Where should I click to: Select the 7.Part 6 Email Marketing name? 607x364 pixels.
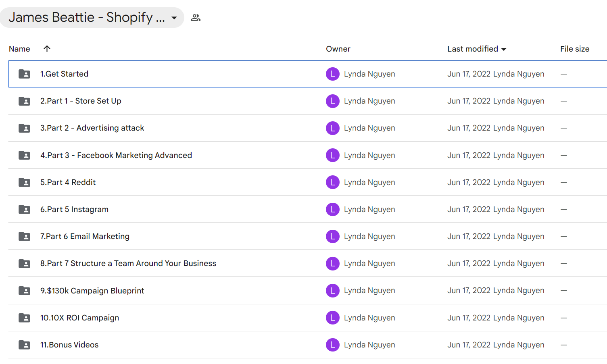(85, 236)
